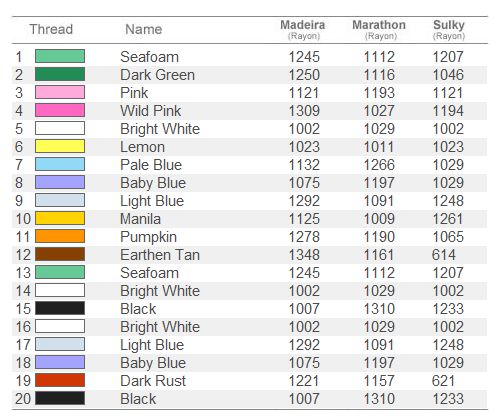
Task: Click the Madeira column header
Action: pyautogui.click(x=303, y=29)
